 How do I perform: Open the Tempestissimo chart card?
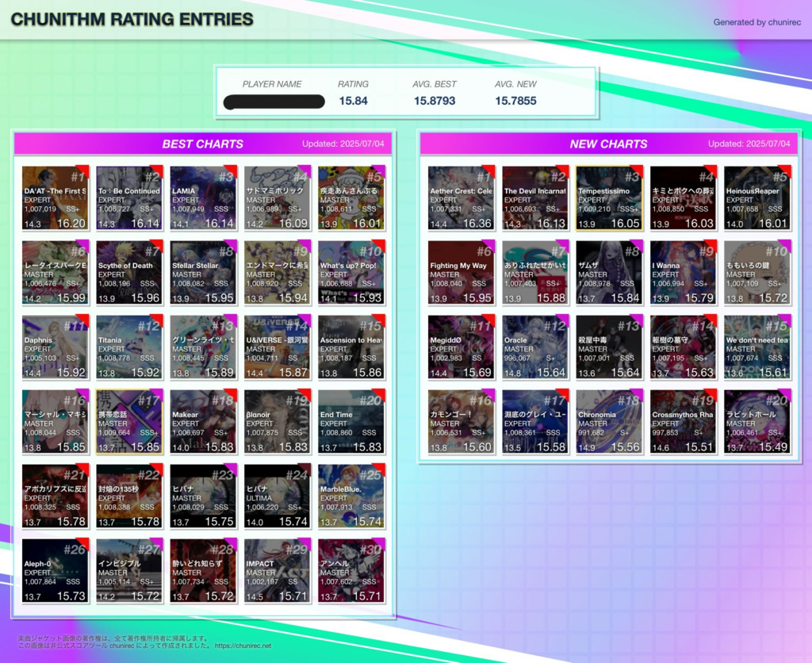(x=610, y=197)
